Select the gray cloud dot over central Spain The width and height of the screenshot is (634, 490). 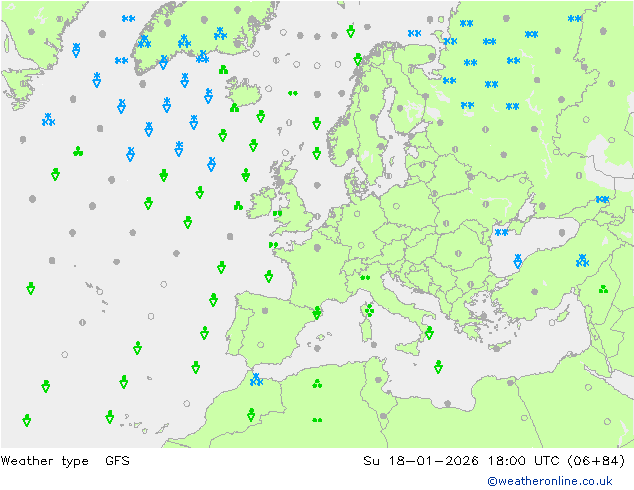click(x=265, y=310)
